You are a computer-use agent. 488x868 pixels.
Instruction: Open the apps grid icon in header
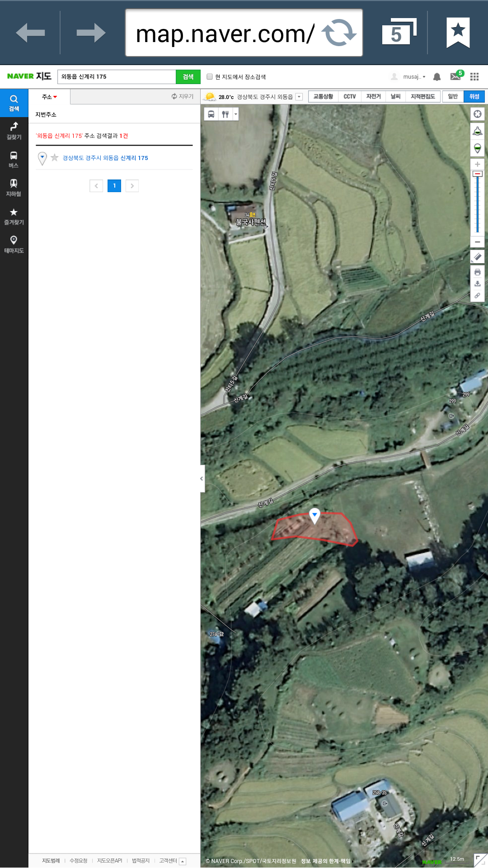[x=474, y=77]
